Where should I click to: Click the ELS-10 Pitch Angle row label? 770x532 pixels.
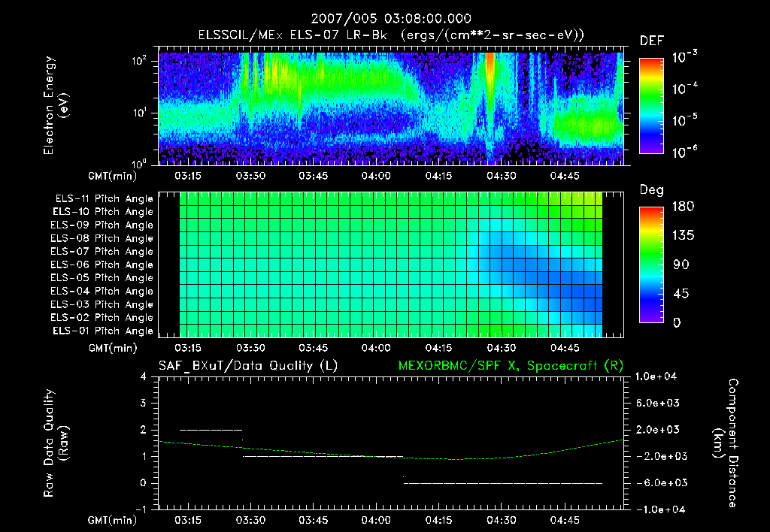coord(103,212)
